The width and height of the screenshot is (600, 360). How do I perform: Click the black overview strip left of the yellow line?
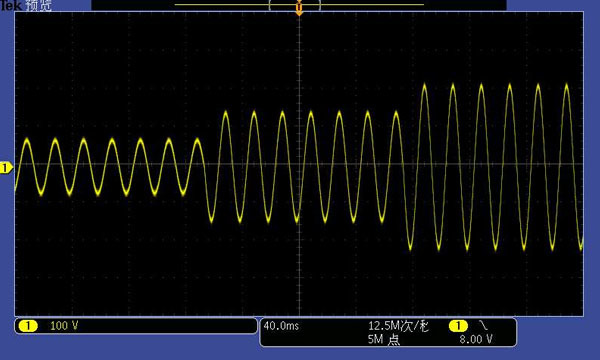coord(133,5)
